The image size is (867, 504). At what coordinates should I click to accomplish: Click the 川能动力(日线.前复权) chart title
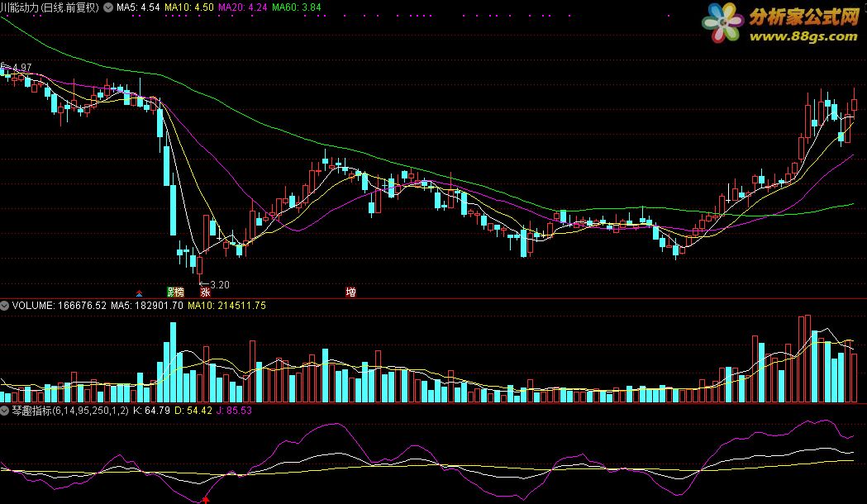tap(50, 7)
